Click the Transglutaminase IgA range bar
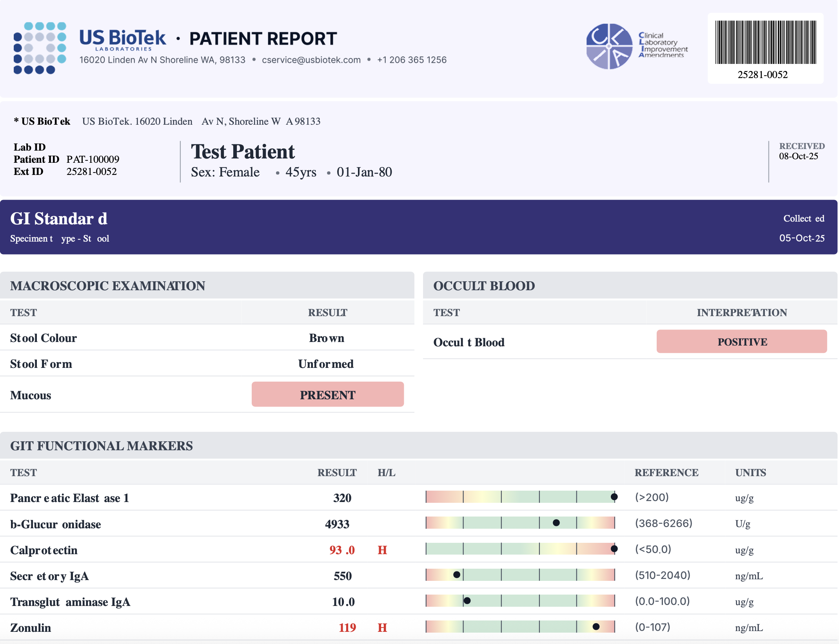 pyautogui.click(x=520, y=601)
